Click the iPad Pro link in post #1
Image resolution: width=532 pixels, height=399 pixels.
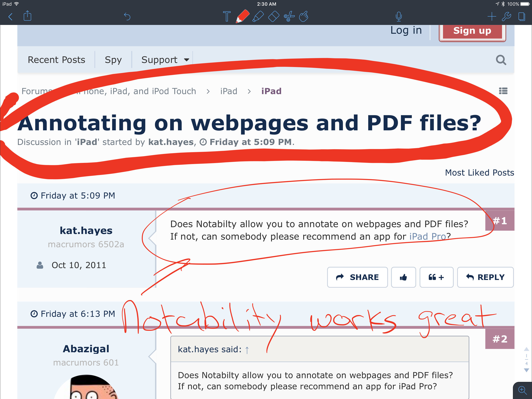pos(428,237)
